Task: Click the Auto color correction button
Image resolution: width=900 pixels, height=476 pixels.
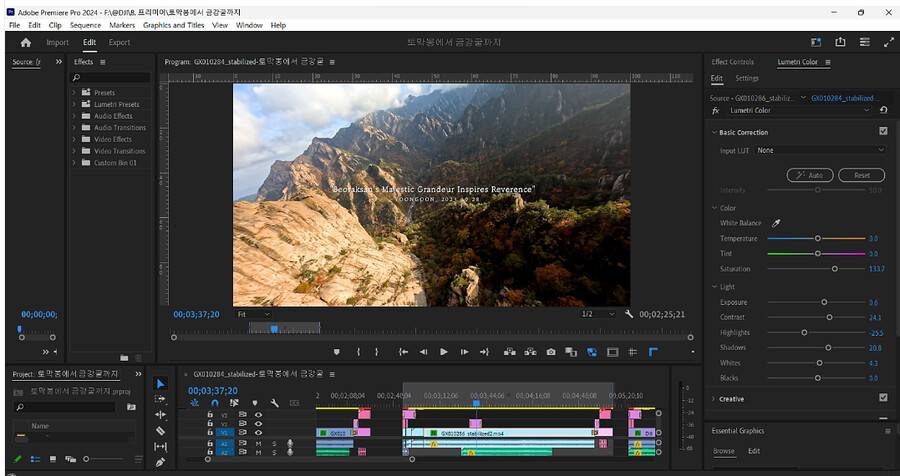Action: pos(811,175)
